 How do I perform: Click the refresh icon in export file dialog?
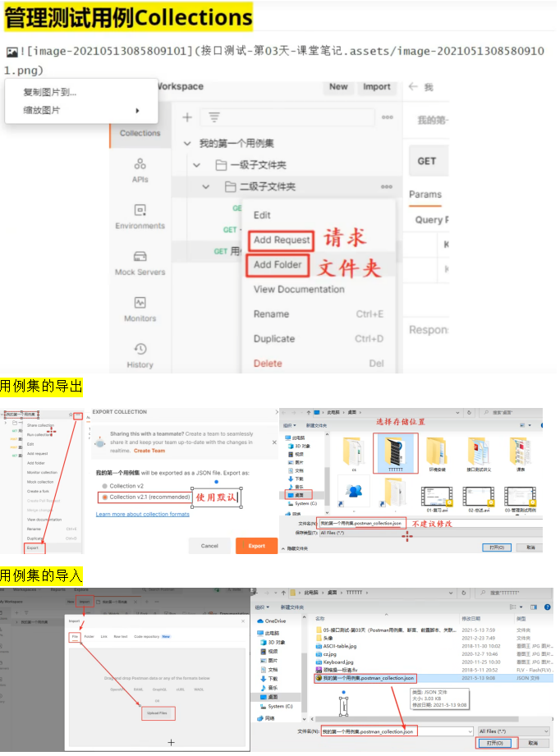pyautogui.click(x=469, y=413)
